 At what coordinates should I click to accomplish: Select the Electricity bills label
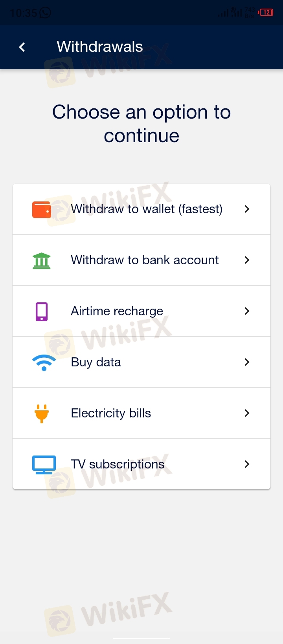click(111, 413)
